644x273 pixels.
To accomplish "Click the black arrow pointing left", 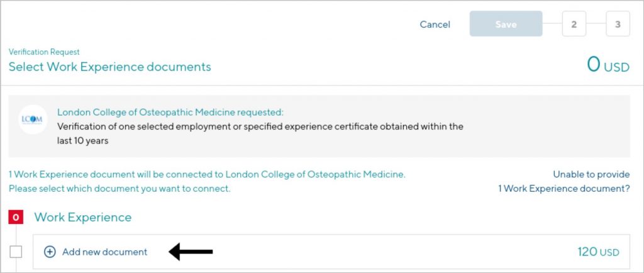I will pos(191,252).
